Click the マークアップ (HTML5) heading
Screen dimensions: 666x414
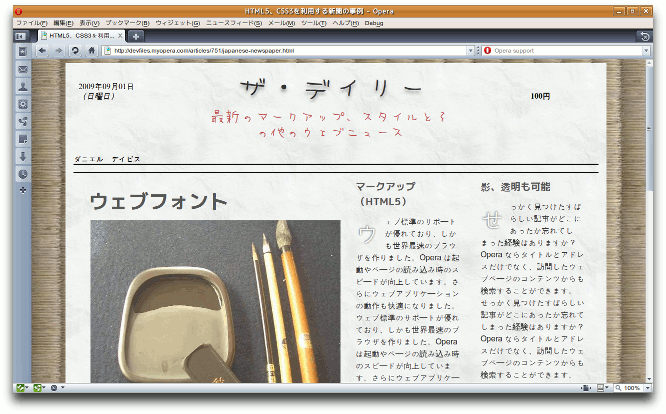pyautogui.click(x=385, y=194)
